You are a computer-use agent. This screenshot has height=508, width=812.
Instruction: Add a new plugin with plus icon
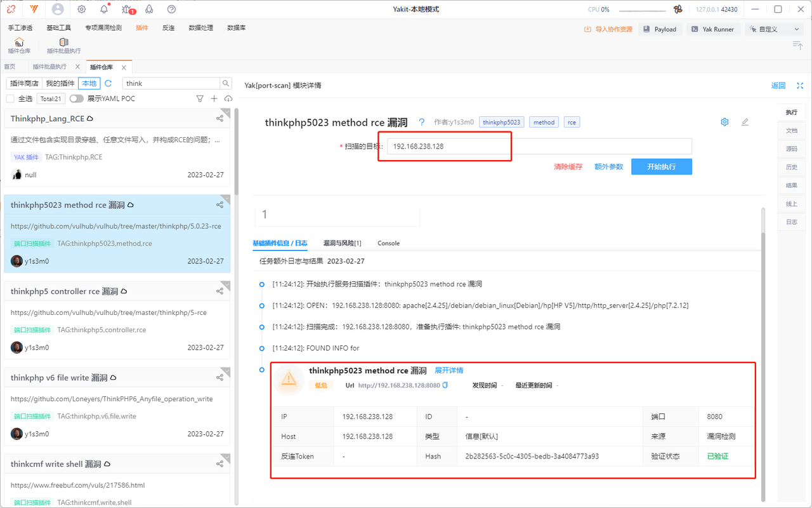pos(214,98)
